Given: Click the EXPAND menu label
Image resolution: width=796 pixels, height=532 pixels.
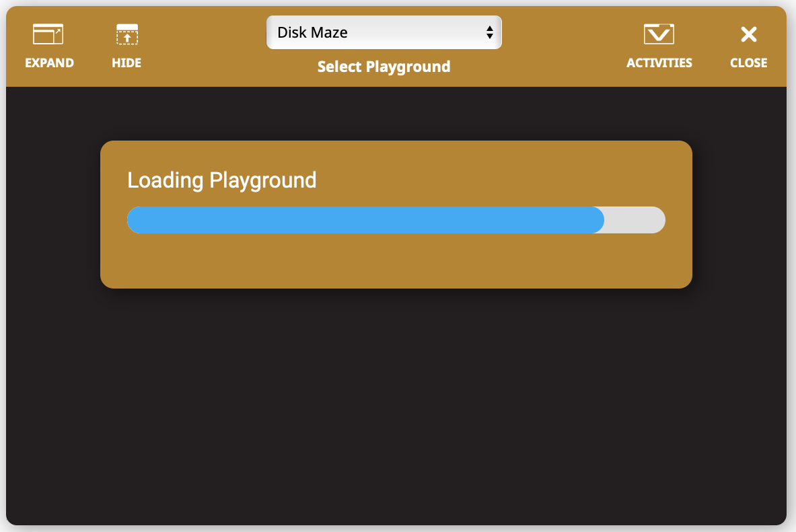Looking at the screenshot, I should 48,63.
